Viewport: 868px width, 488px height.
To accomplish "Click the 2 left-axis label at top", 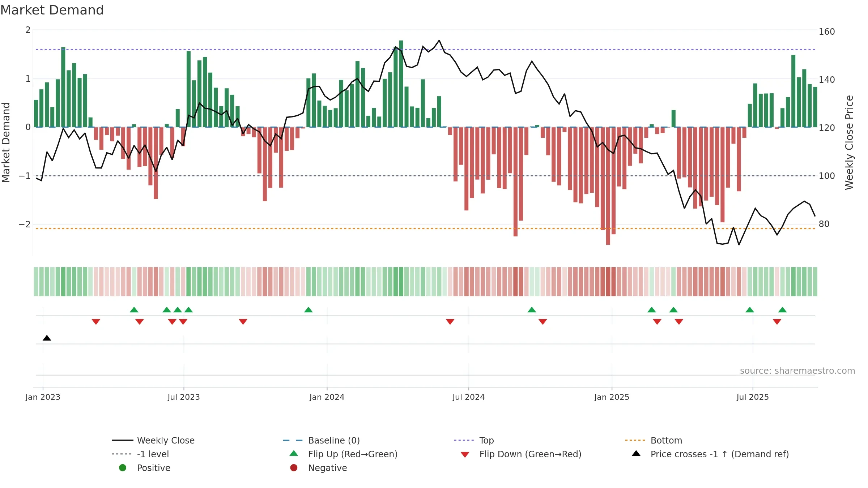I will [x=28, y=30].
